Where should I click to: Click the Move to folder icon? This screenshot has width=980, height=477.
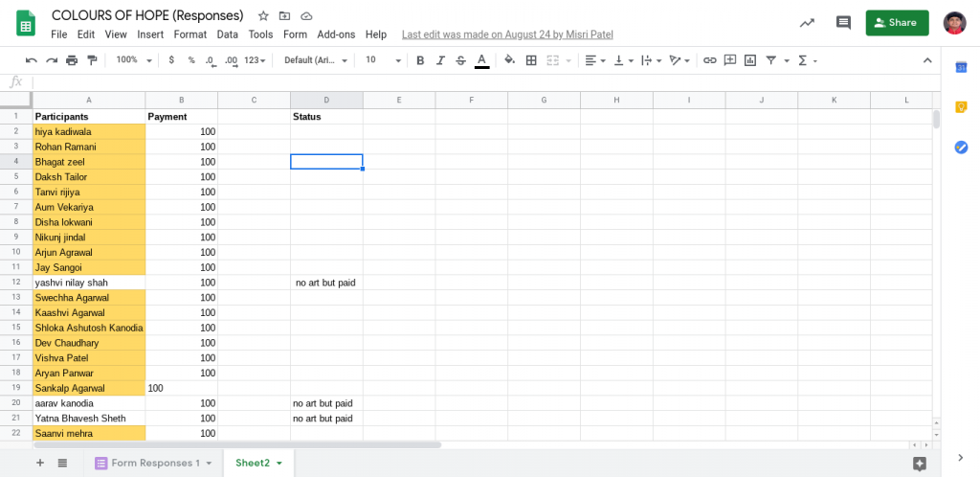click(285, 15)
